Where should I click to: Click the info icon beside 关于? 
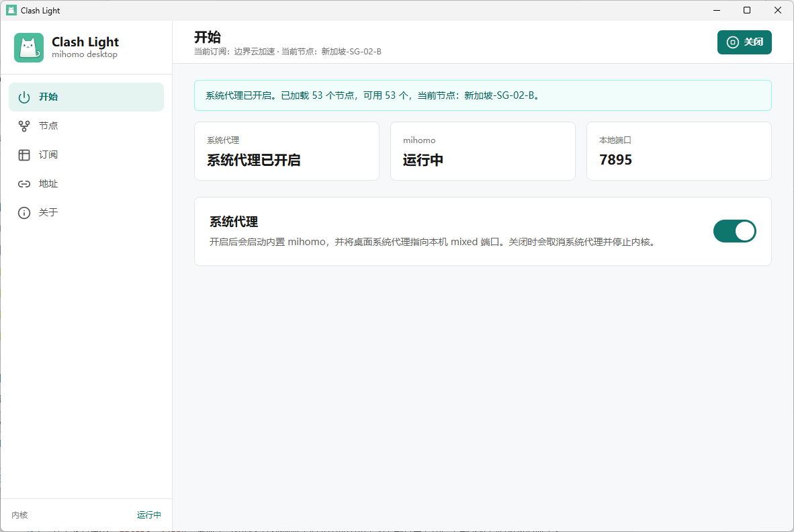tap(24, 212)
